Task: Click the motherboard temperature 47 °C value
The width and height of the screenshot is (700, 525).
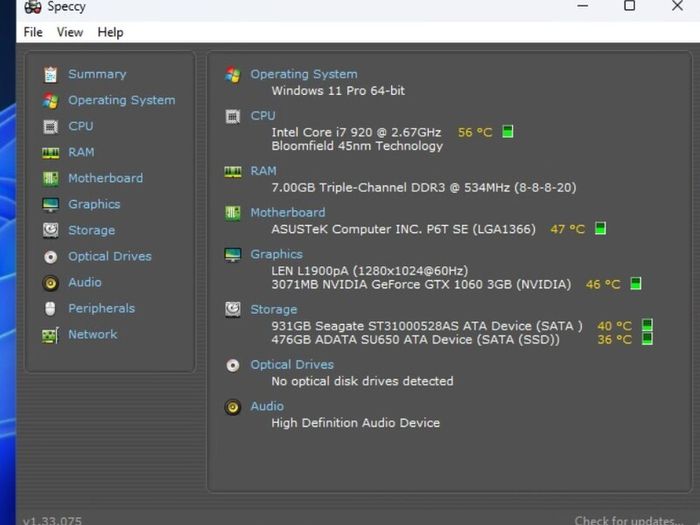Action: (567, 229)
